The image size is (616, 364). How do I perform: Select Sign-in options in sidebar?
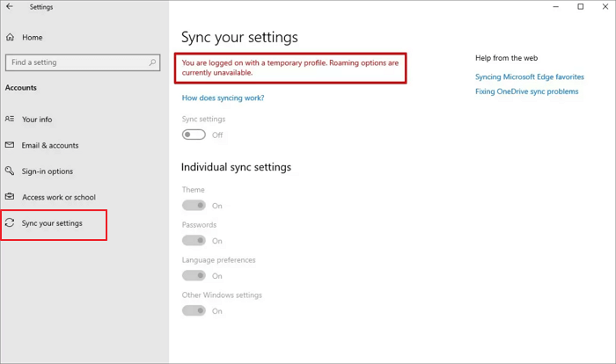coord(48,171)
